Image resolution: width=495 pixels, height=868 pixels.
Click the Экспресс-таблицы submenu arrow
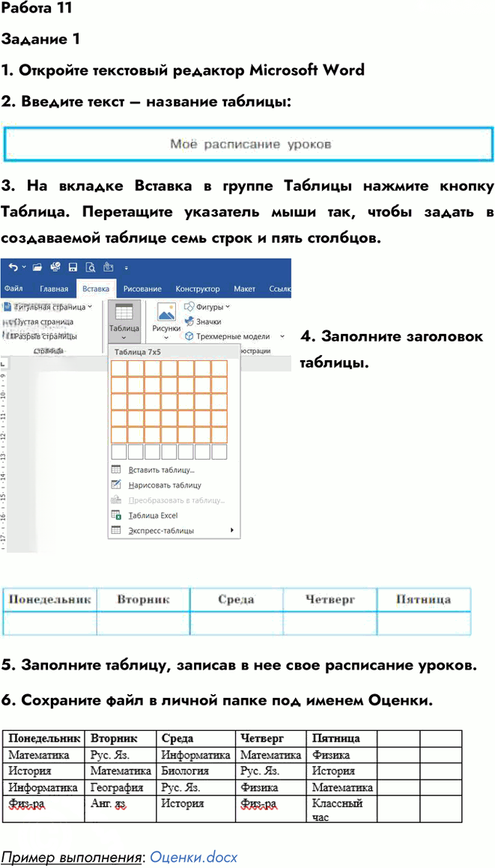231,530
